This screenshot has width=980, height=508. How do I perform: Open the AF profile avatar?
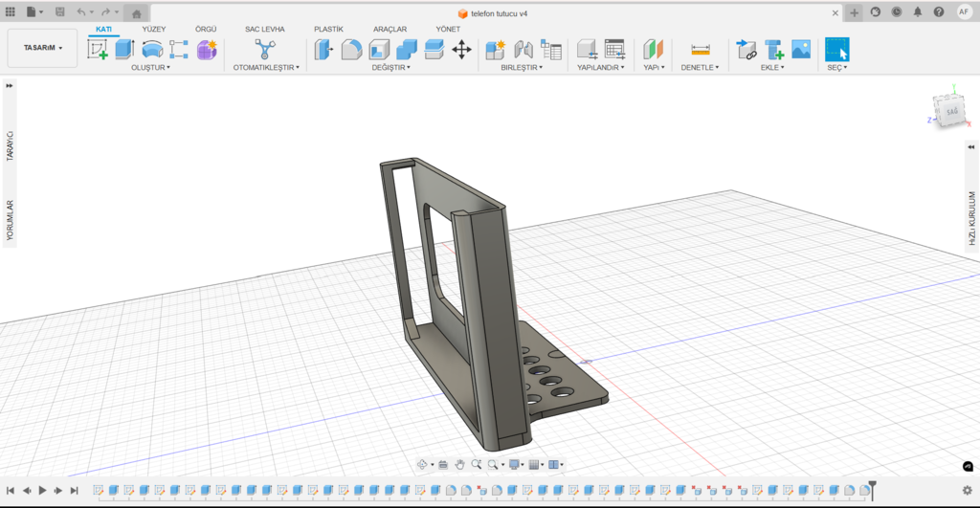pyautogui.click(x=964, y=11)
